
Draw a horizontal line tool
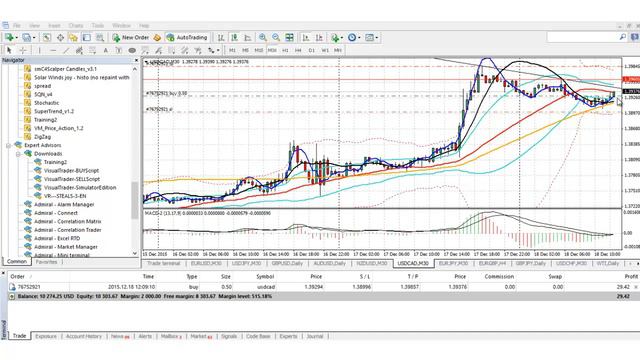click(x=53, y=50)
